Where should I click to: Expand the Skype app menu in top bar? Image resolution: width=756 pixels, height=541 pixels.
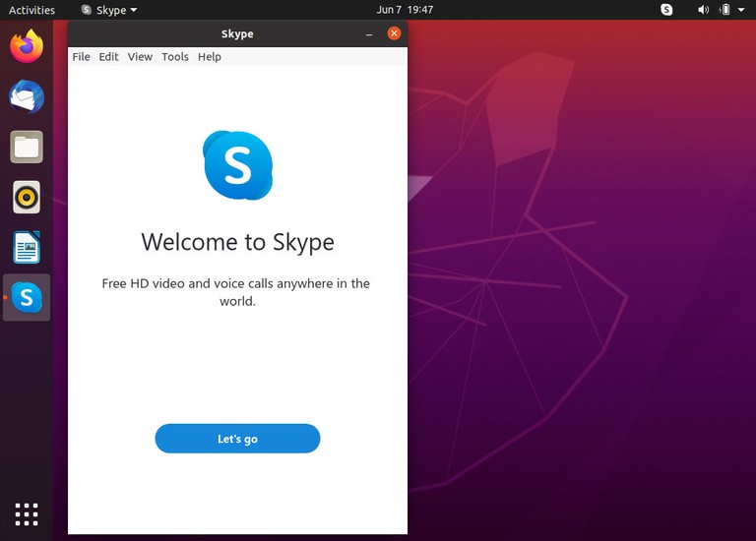tap(109, 10)
